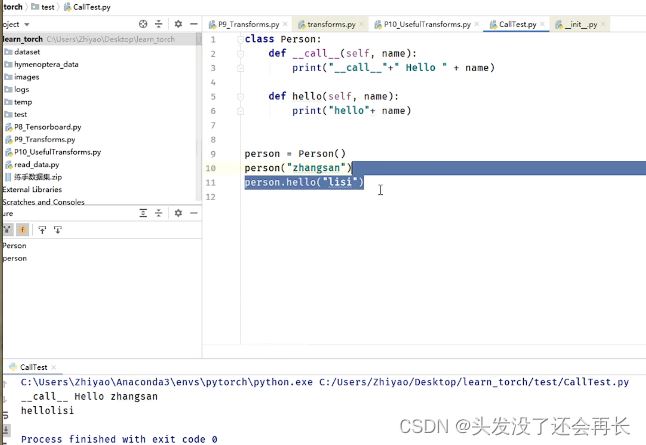Toggle autoscroll to source in Structure toolbar
Viewport: 646px width, 445px height.
[x=41, y=229]
